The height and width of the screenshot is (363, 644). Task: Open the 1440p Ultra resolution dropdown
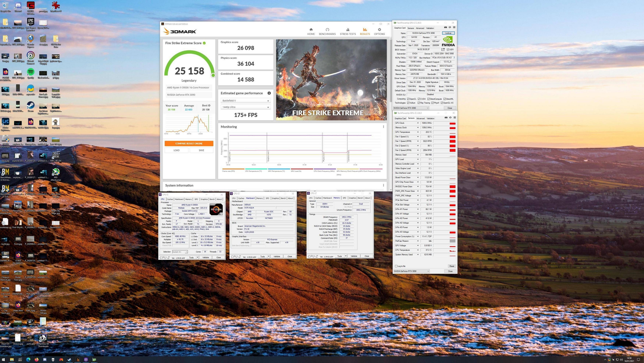(245, 107)
